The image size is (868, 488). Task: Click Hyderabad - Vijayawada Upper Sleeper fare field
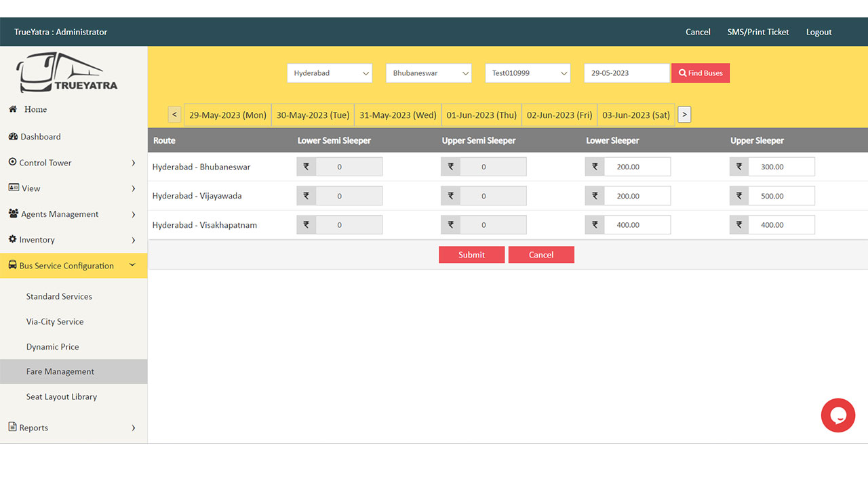781,196
